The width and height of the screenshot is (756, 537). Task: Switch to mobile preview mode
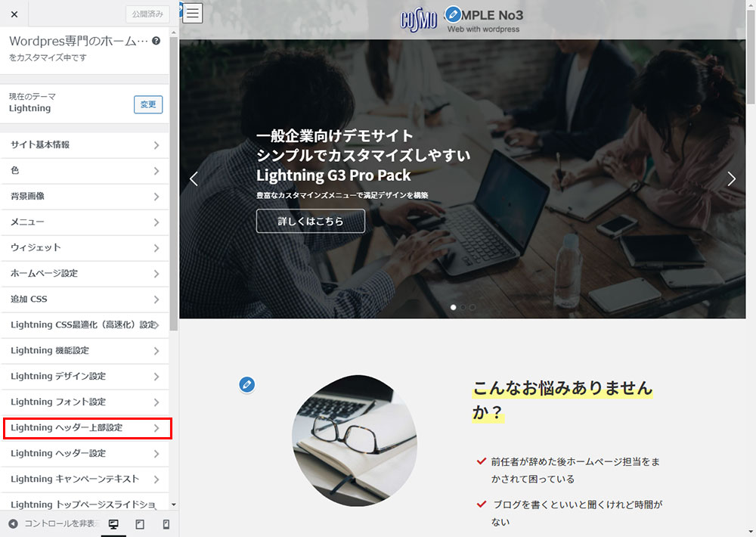(166, 524)
